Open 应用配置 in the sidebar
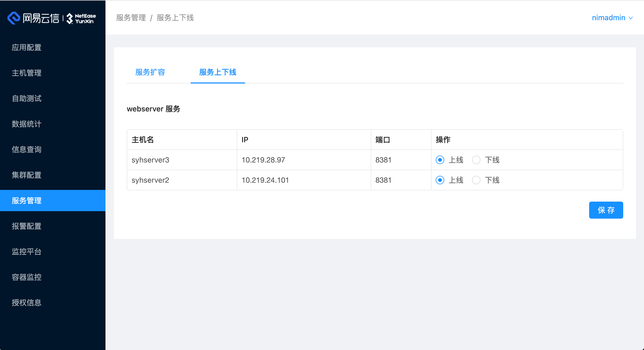The width and height of the screenshot is (644, 350). (26, 47)
